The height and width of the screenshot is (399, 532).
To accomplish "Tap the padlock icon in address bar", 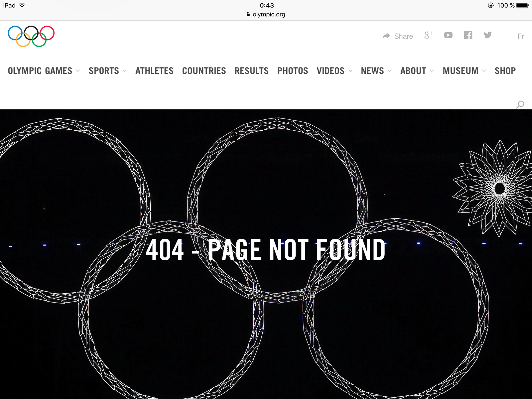I will tap(248, 14).
